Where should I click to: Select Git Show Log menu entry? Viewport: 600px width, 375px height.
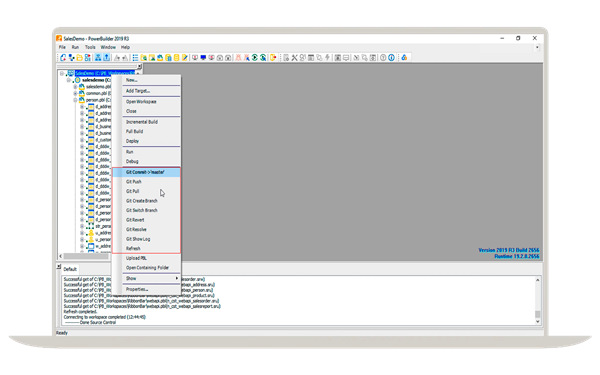146,239
